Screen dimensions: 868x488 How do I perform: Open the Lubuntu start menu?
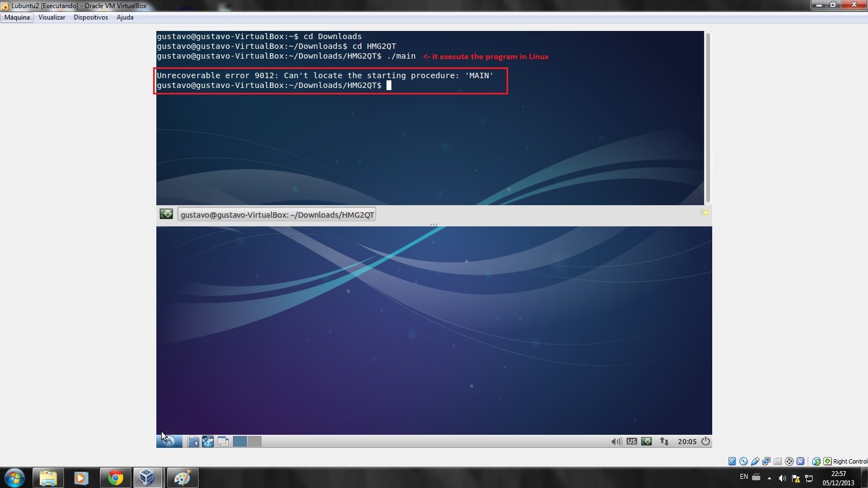tap(169, 441)
